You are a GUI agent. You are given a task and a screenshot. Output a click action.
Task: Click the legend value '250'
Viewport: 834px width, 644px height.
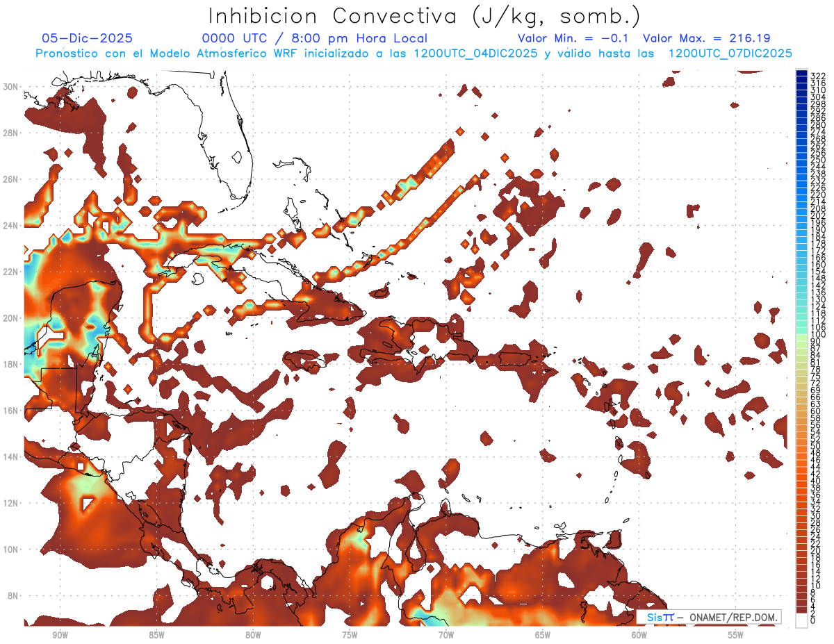[817, 160]
